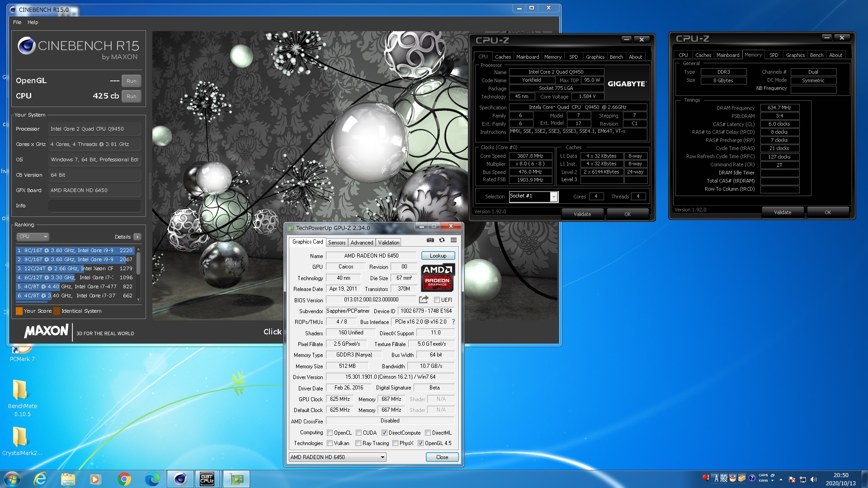This screenshot has width=868, height=488.
Task: Click the GPU-Z Close button
Action: [x=442, y=457]
